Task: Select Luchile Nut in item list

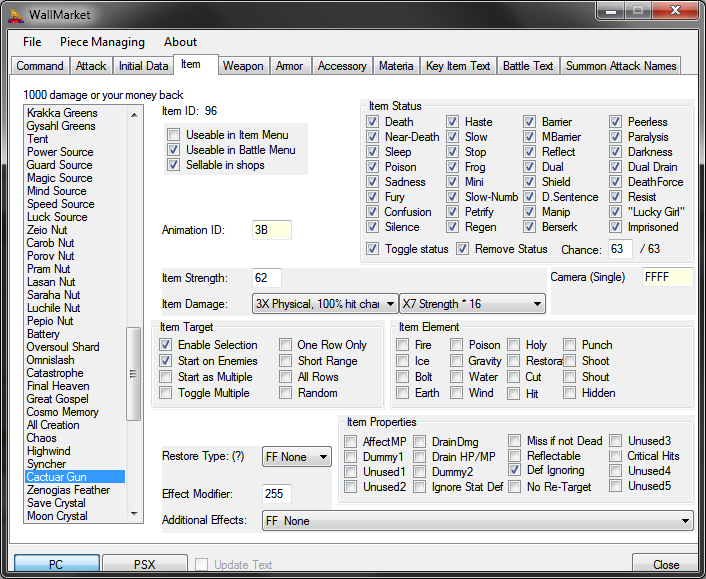Action: [x=75, y=308]
